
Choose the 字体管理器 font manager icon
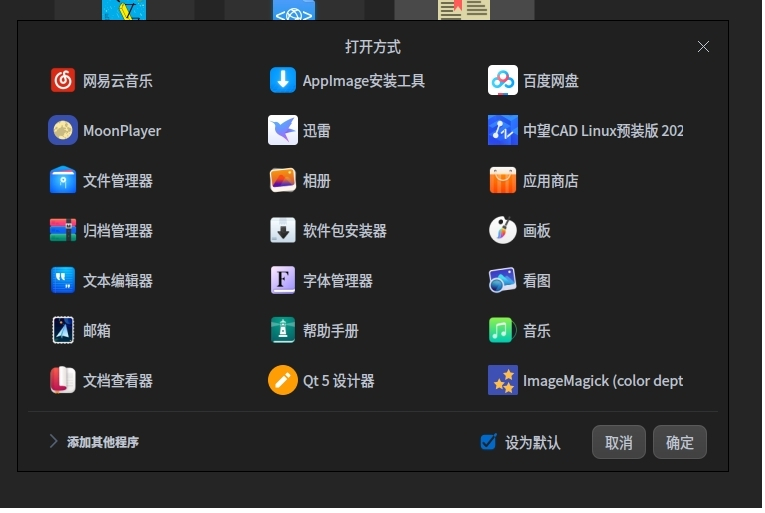click(283, 281)
